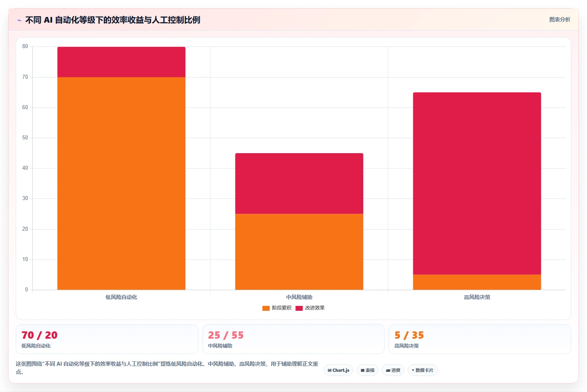Open the 25 / 55 data card
587x392 pixels.
[x=293, y=339]
